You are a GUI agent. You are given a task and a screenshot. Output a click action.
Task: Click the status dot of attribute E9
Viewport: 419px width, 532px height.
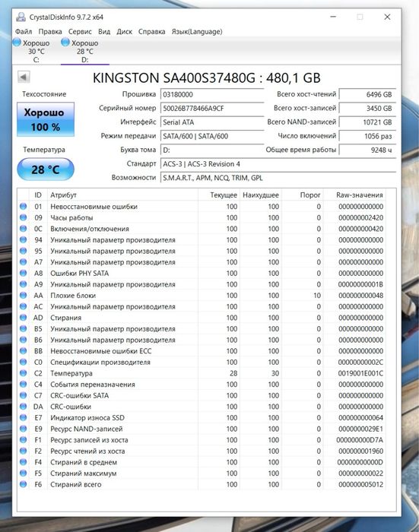[23, 429]
